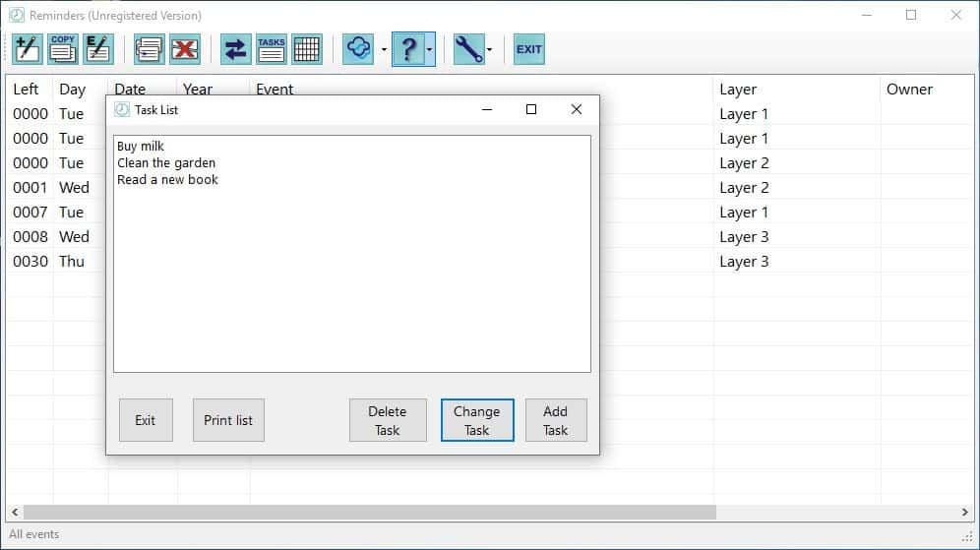Click the Edit event toolbar icon
This screenshot has height=550, width=980.
(x=98, y=49)
